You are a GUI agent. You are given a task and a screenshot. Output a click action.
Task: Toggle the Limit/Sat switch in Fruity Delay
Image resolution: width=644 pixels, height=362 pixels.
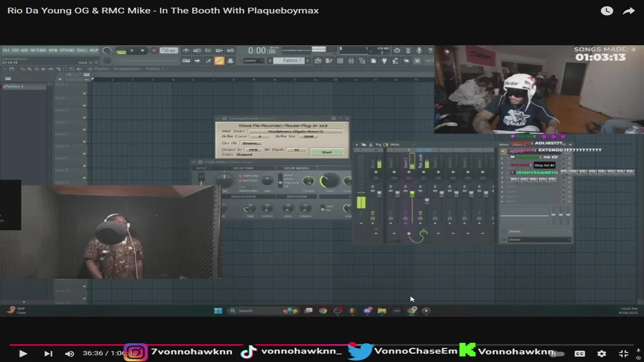click(x=323, y=208)
